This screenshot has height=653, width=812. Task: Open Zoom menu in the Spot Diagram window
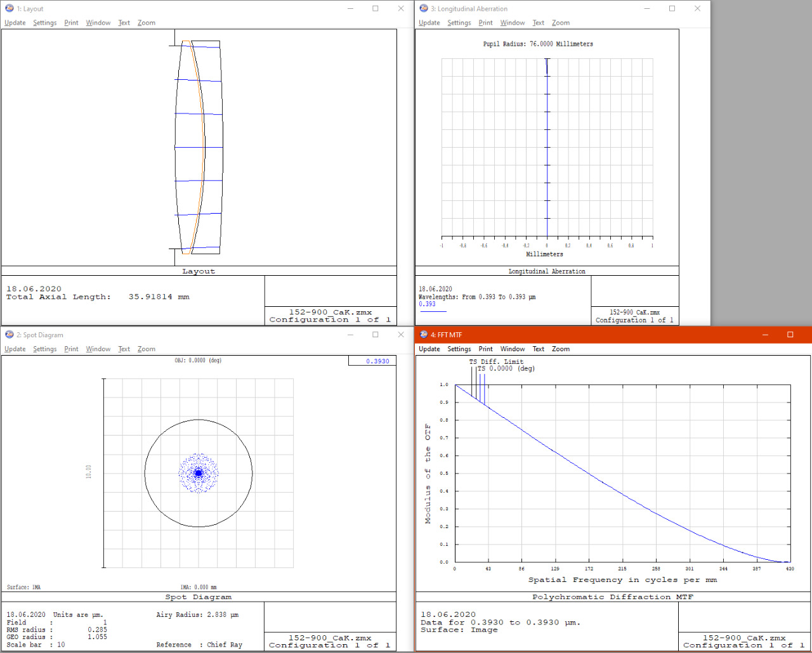coord(146,349)
